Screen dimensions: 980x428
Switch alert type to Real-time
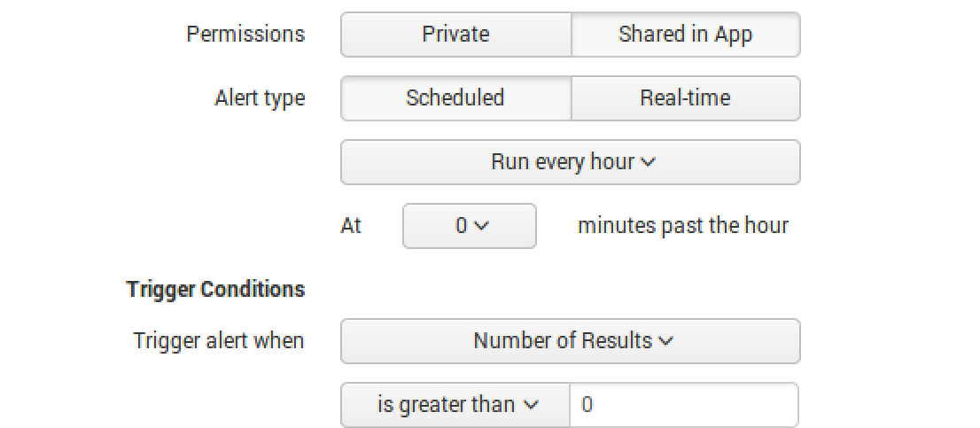pyautogui.click(x=685, y=98)
